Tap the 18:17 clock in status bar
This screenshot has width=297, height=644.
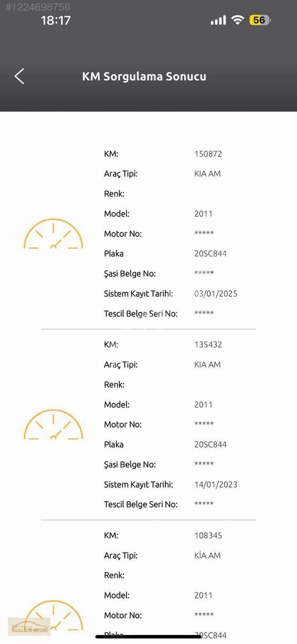(56, 20)
